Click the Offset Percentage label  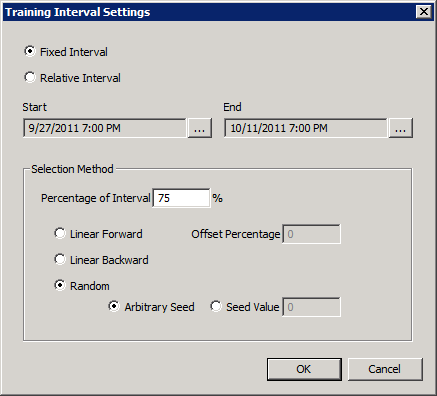(x=236, y=234)
